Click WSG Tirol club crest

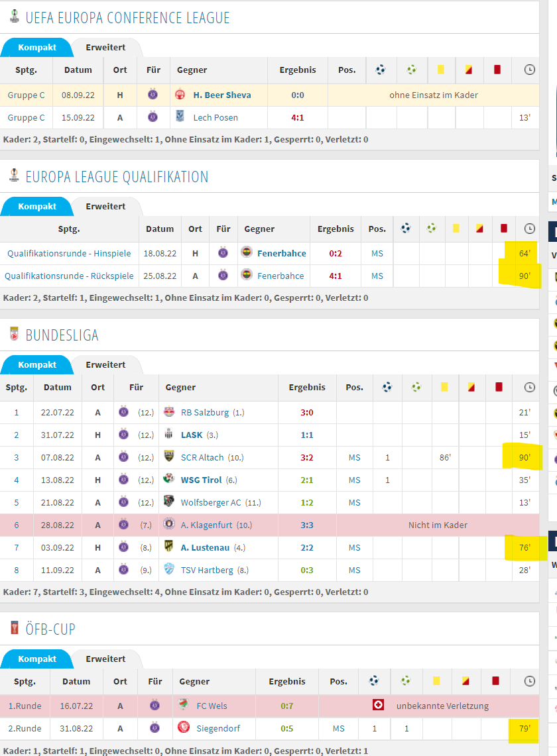coord(169,479)
